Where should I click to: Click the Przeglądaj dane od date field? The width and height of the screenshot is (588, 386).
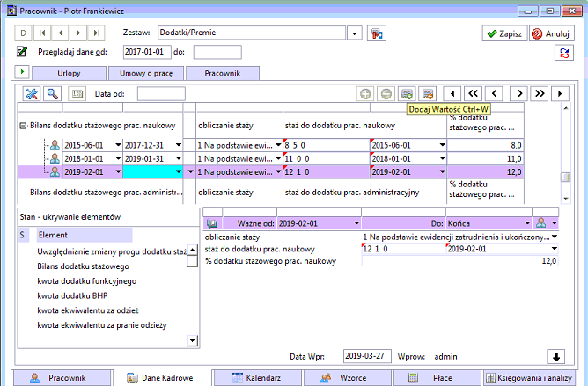coord(147,52)
